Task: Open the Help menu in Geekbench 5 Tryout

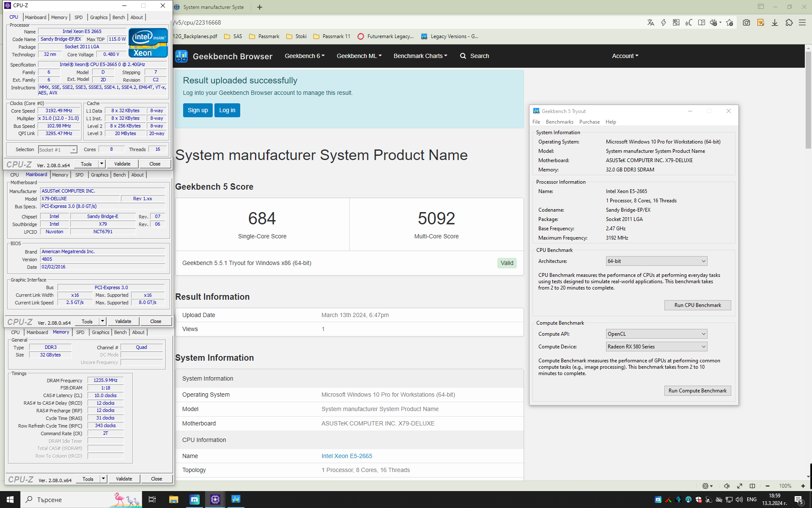Action: click(611, 122)
